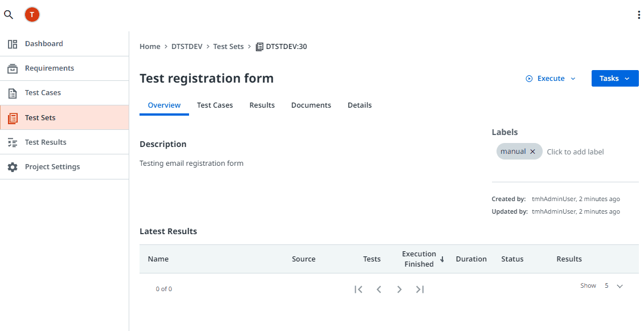644x331 pixels.
Task: Open Test Cases sidebar section
Action: pos(43,93)
